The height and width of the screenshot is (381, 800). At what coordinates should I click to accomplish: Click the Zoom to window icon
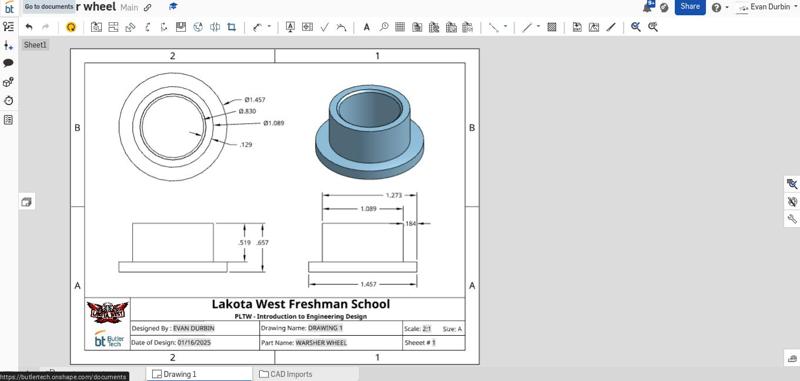point(653,28)
